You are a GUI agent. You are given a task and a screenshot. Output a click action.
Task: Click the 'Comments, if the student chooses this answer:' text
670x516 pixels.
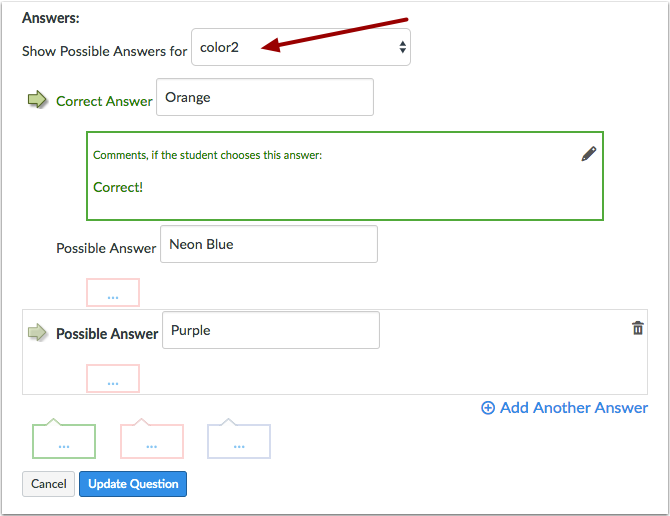208,155
